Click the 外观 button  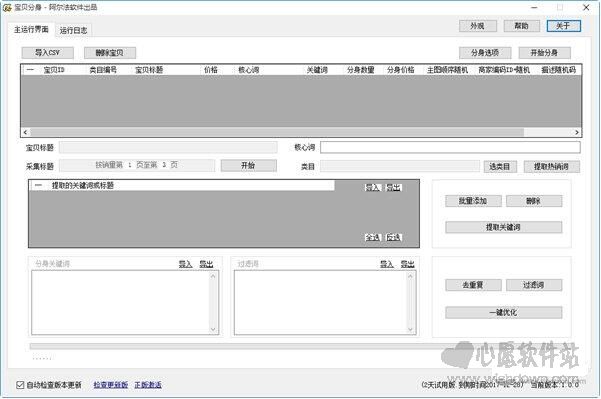coord(478,26)
